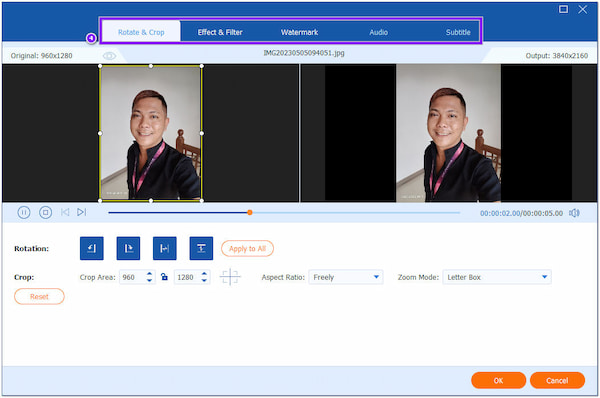Image resolution: width=600 pixels, height=398 pixels.
Task: Click the output preview image
Action: (x=448, y=133)
